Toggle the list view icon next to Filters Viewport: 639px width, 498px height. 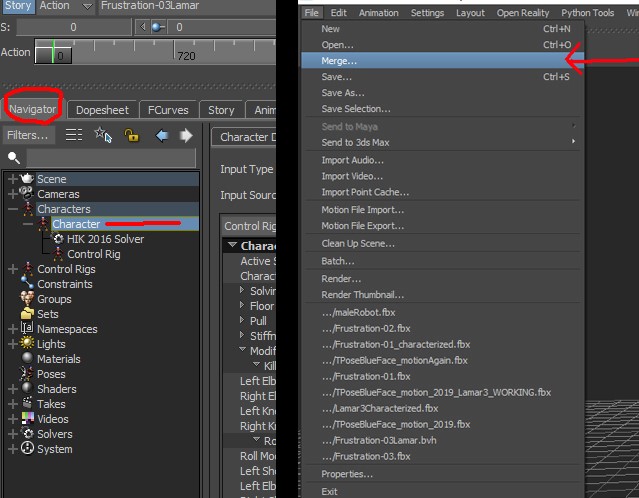click(x=74, y=135)
